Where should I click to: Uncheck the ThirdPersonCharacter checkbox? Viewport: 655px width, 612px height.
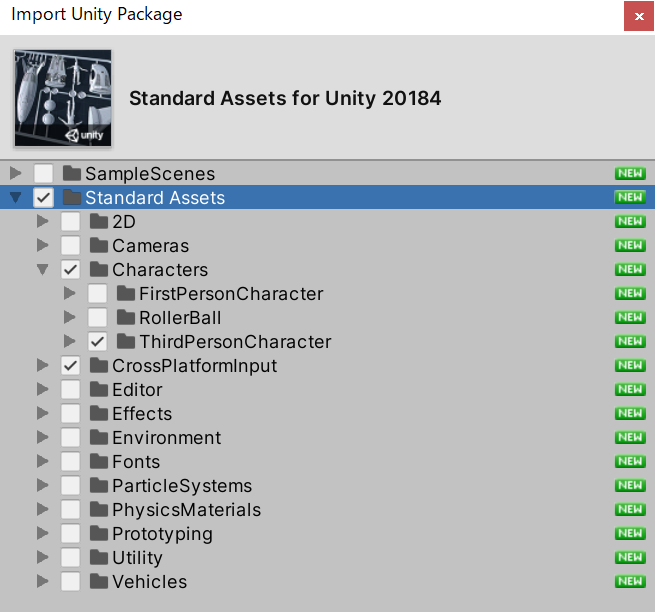coord(97,341)
